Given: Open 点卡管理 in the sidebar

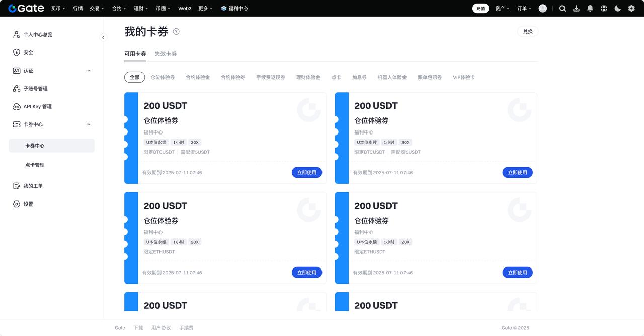Looking at the screenshot, I should pos(35,165).
